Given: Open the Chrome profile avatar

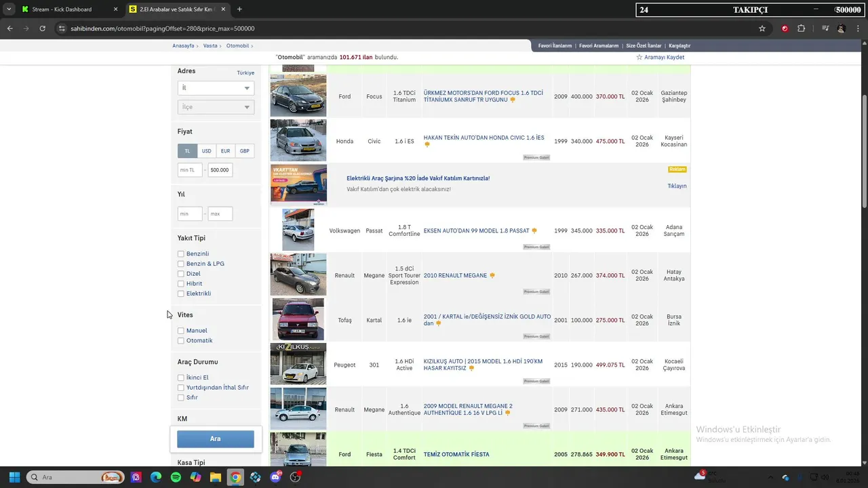Looking at the screenshot, I should 842,28.
